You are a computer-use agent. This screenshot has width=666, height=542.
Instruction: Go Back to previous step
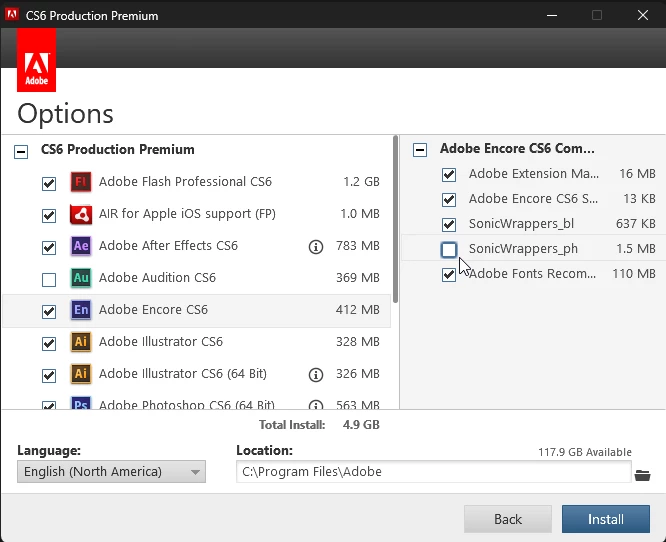tap(508, 519)
